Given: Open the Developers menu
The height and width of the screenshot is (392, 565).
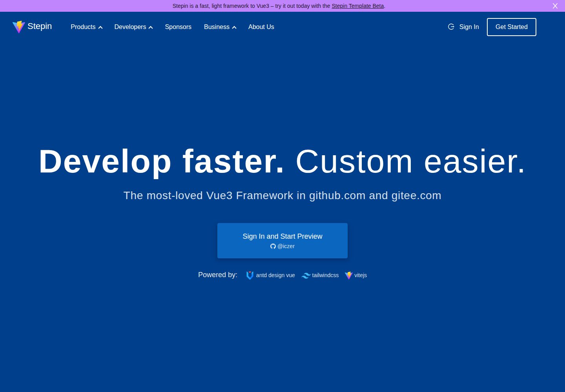Looking at the screenshot, I should coord(134,27).
